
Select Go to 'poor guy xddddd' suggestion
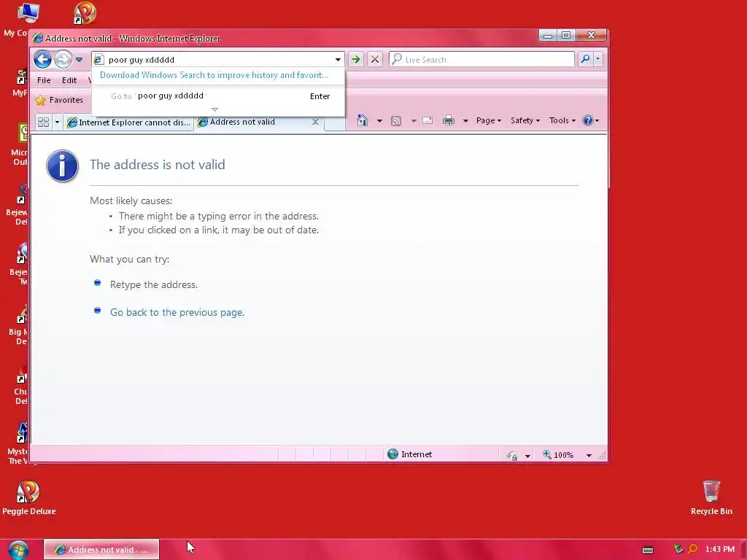[218, 96]
